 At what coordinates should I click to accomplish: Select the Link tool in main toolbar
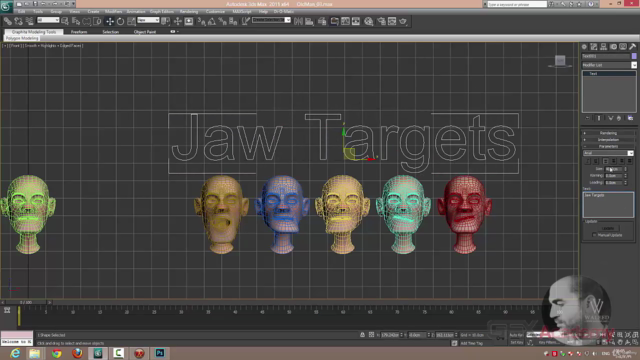(8, 21)
